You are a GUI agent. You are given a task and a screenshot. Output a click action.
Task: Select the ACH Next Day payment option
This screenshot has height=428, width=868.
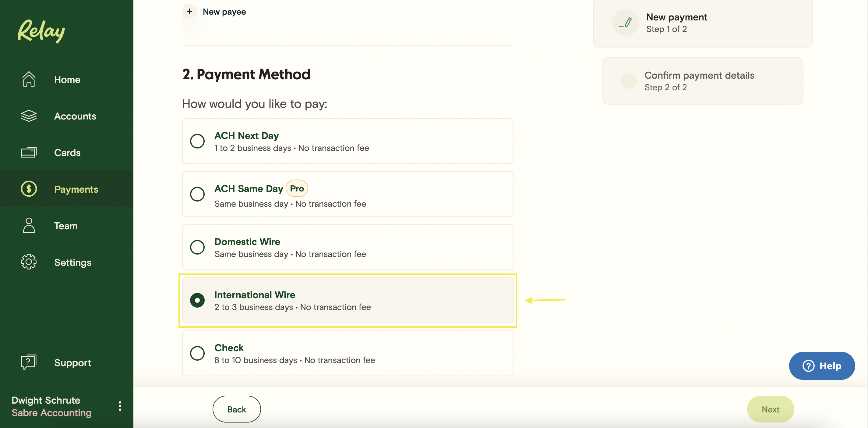click(x=197, y=141)
